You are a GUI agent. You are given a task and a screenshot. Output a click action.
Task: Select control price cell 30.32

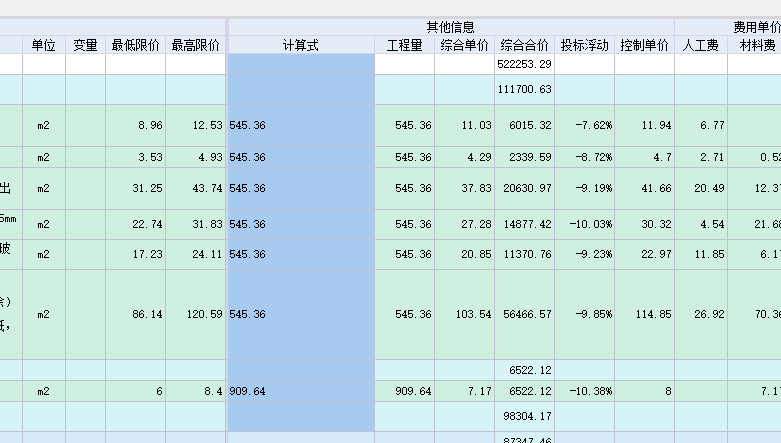645,224
